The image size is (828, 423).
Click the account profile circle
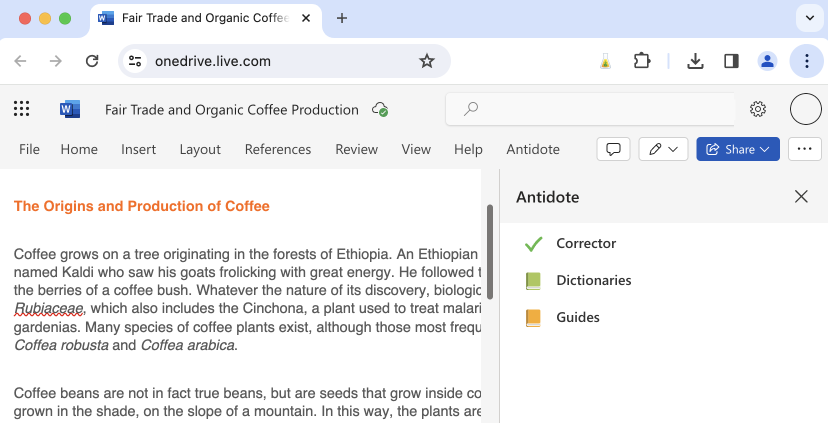[x=805, y=109]
